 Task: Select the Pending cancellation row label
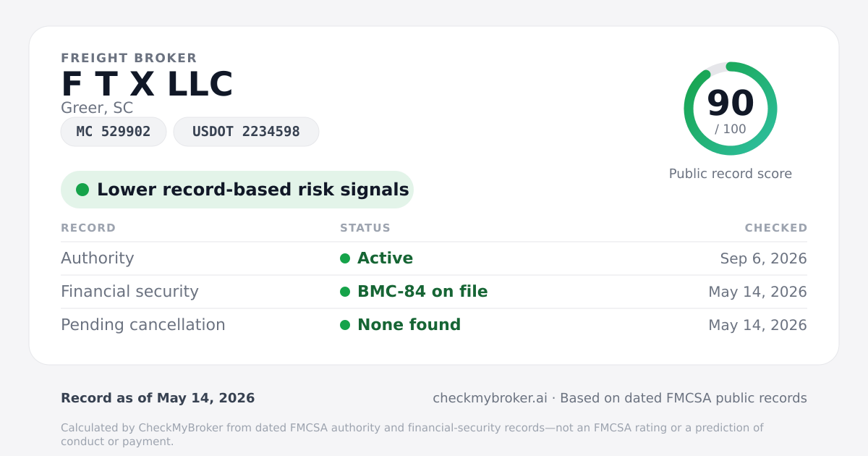pyautogui.click(x=143, y=325)
